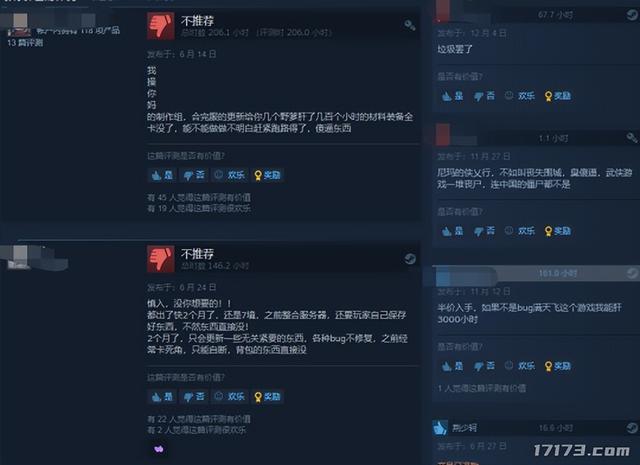Click the key icon on 206.1 hours review
The width and height of the screenshot is (640, 465).
(x=410, y=25)
